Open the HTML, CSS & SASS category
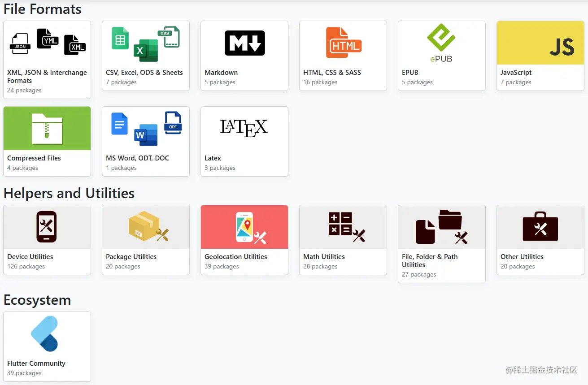588x385 pixels. coord(343,56)
